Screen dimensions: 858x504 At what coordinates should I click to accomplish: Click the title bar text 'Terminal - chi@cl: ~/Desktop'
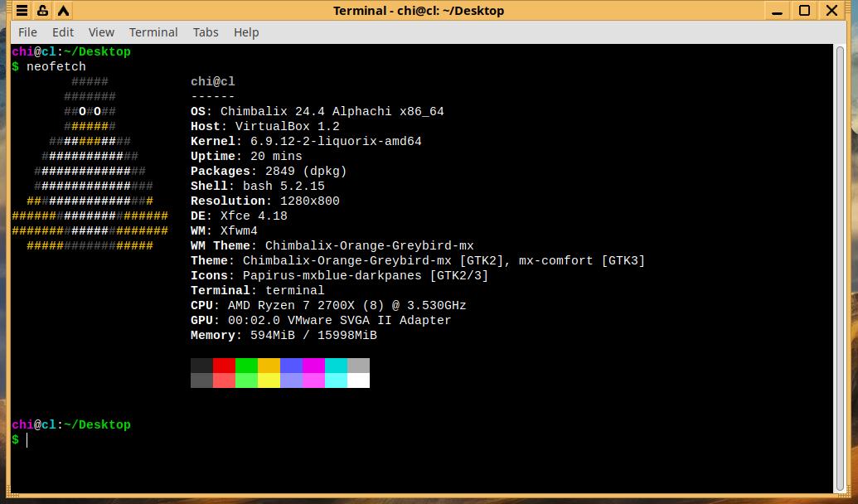coord(419,11)
